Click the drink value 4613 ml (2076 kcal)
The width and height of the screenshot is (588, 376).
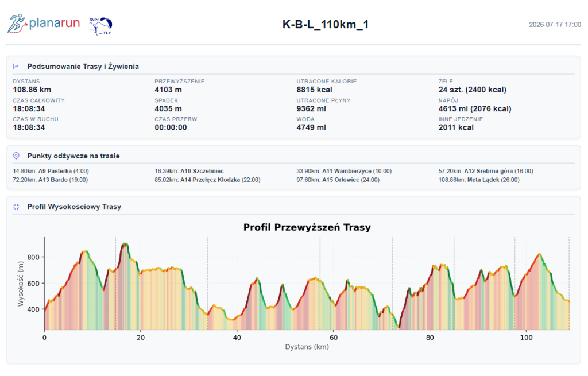tap(475, 108)
